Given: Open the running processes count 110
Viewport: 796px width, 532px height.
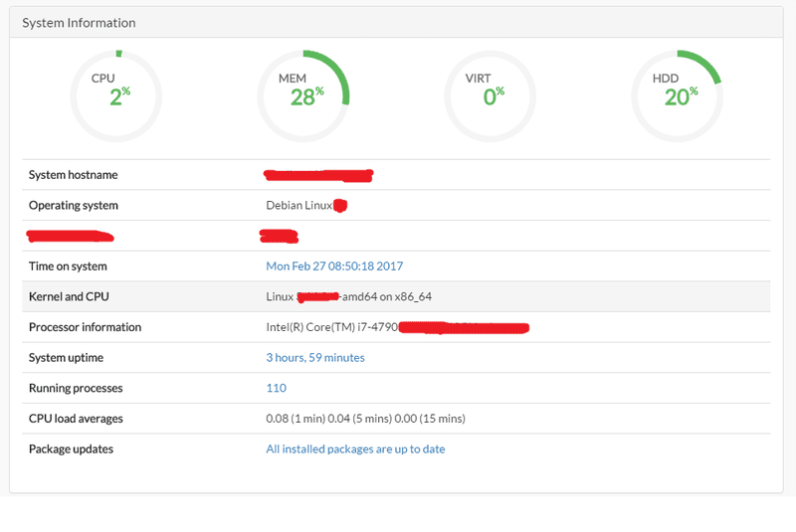Looking at the screenshot, I should tap(276, 389).
